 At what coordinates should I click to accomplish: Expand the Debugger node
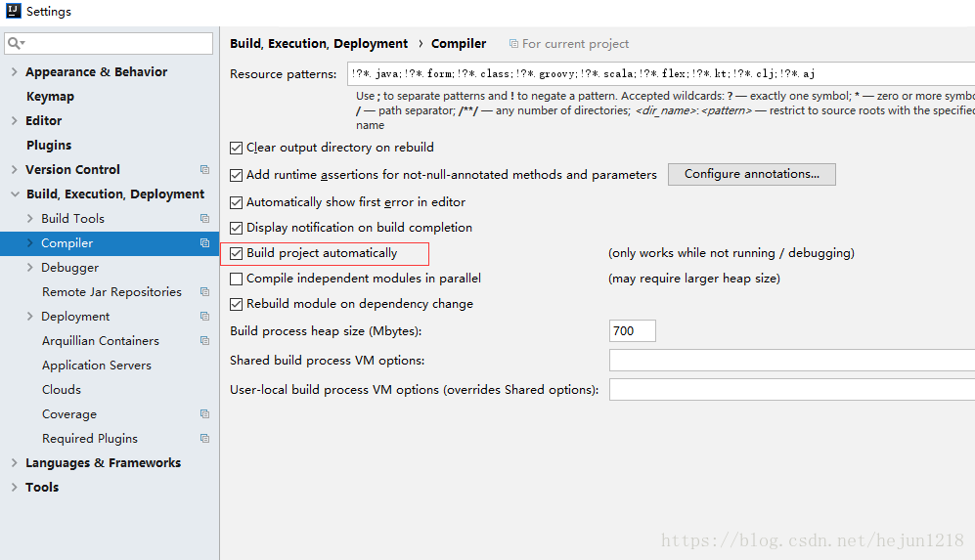coord(30,267)
